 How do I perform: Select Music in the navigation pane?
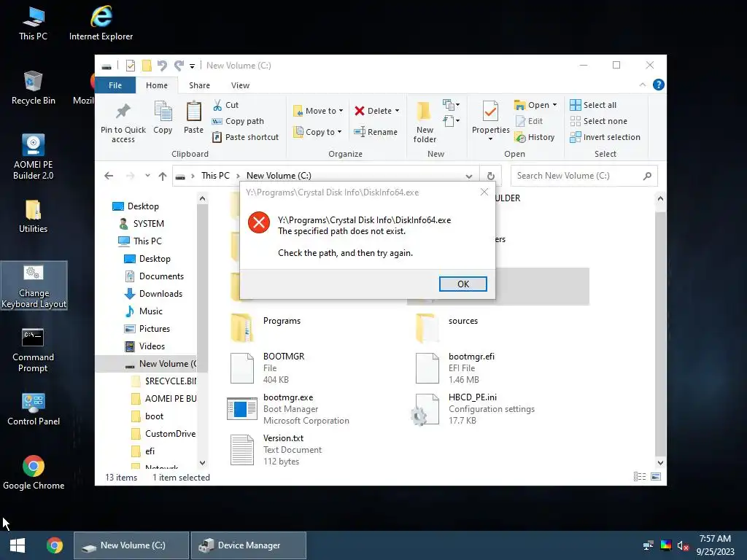click(x=144, y=311)
